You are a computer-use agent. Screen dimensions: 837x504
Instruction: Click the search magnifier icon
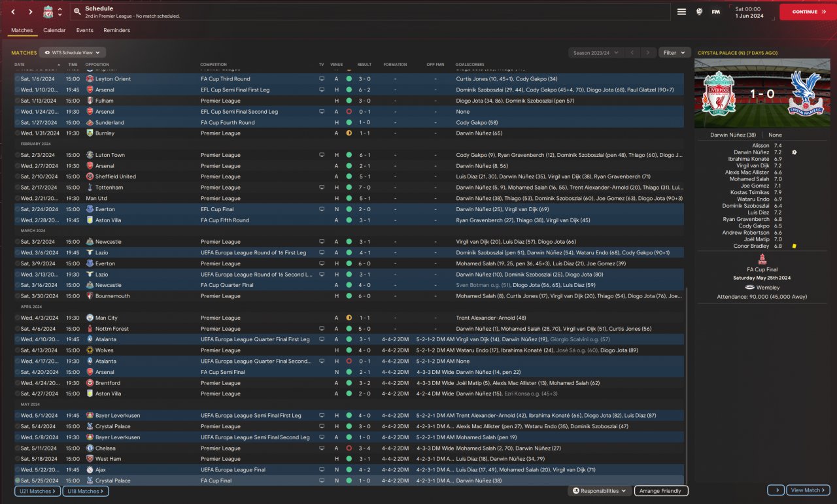[x=77, y=12]
